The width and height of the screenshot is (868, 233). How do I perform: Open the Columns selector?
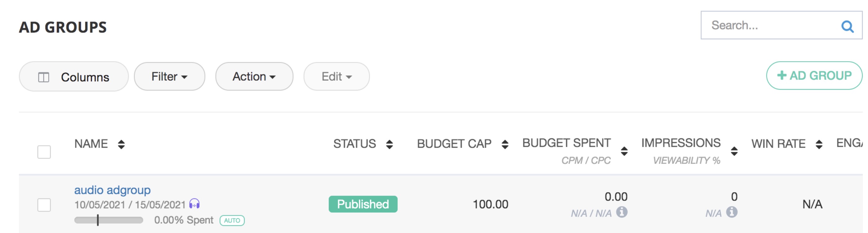click(x=74, y=77)
